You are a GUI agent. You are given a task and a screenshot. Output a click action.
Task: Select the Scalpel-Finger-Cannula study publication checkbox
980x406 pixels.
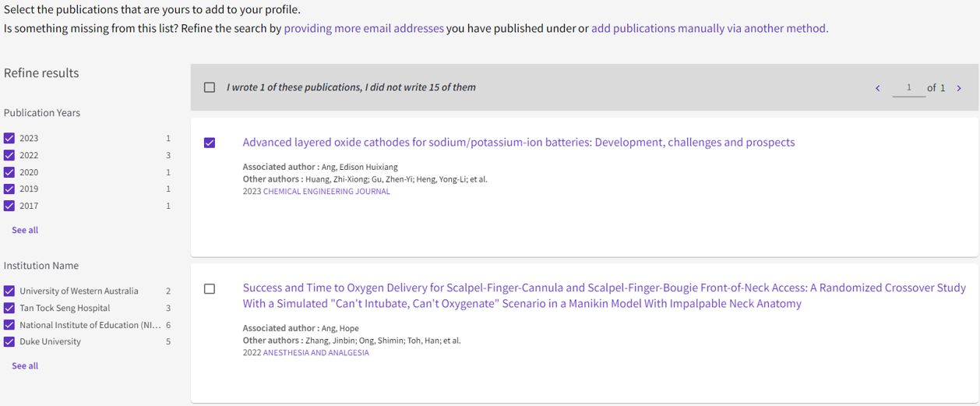click(x=210, y=288)
